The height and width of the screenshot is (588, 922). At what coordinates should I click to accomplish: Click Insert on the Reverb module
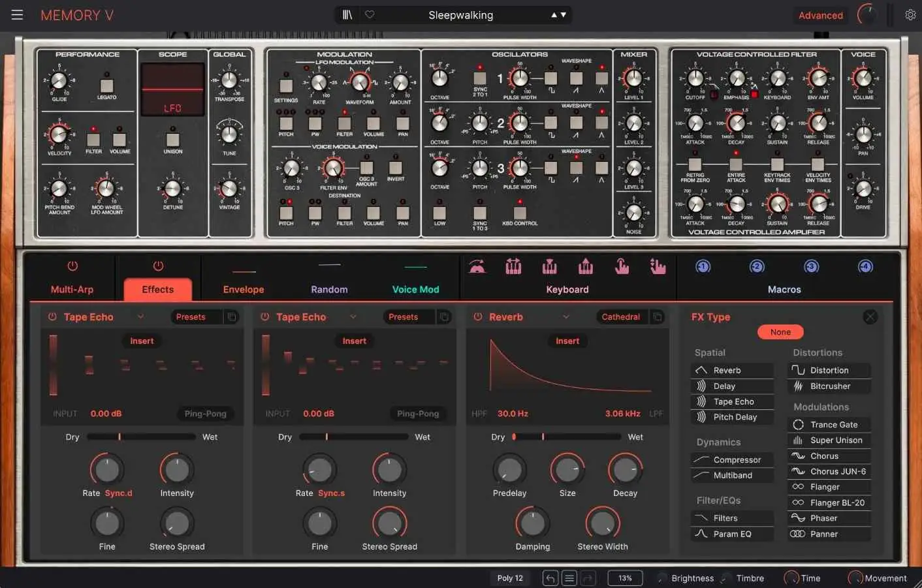coord(567,341)
